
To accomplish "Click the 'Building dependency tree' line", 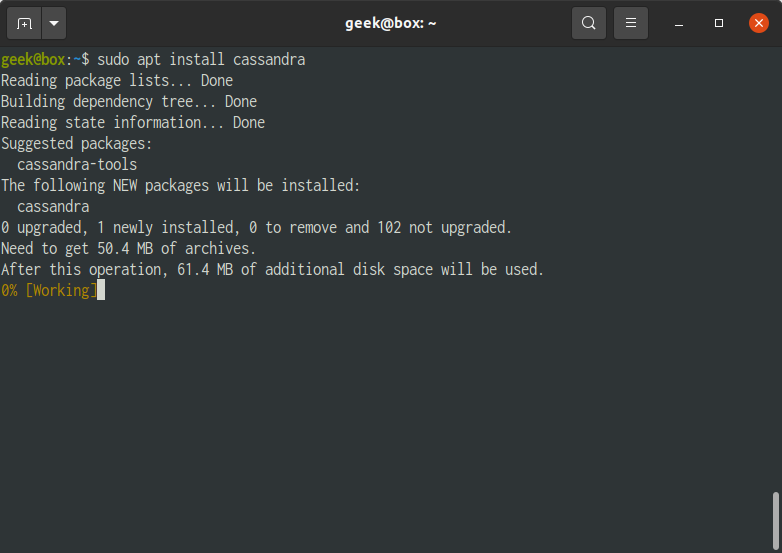I will click(129, 102).
